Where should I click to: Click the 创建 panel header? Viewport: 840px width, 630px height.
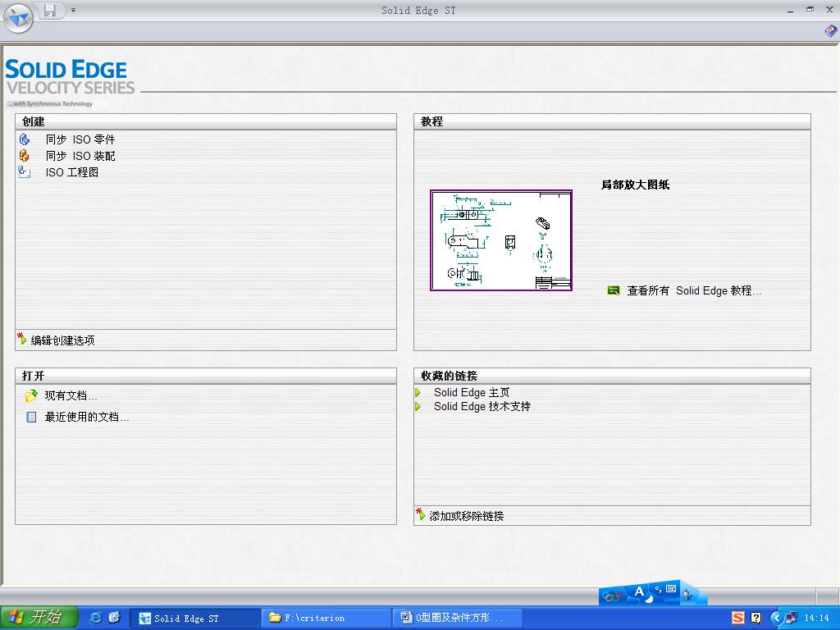coord(206,121)
